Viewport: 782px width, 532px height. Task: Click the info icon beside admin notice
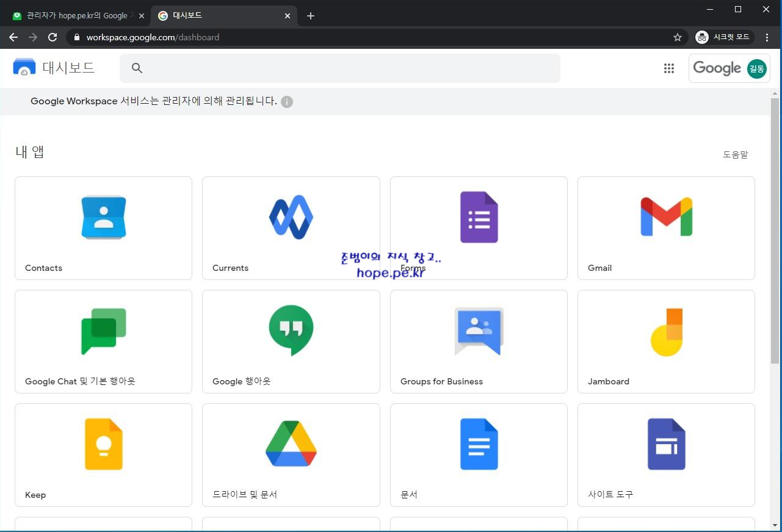(287, 102)
